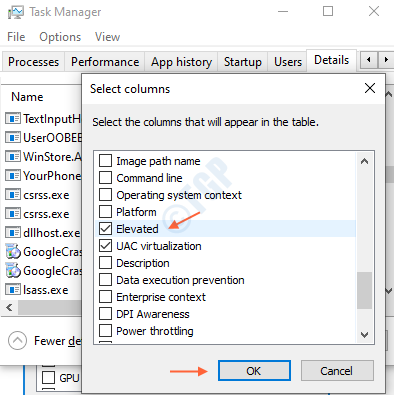Enable the Command line column checkbox
The height and width of the screenshot is (395, 394).
point(105,178)
